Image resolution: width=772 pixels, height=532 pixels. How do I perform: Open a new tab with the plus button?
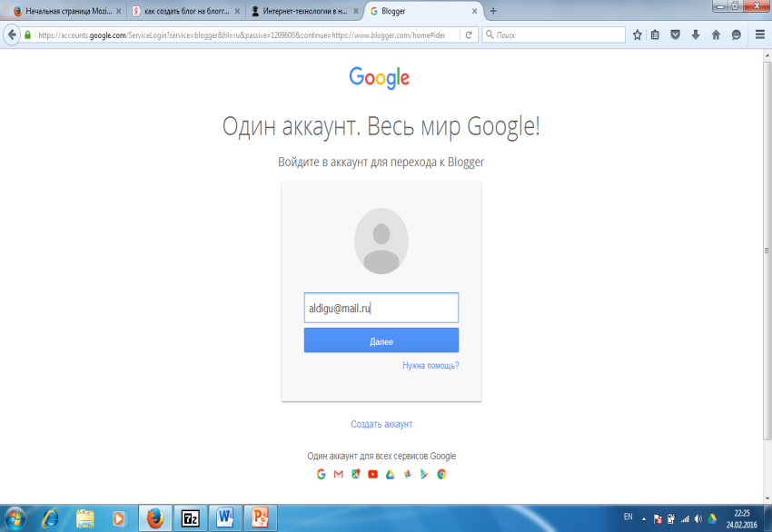point(493,11)
